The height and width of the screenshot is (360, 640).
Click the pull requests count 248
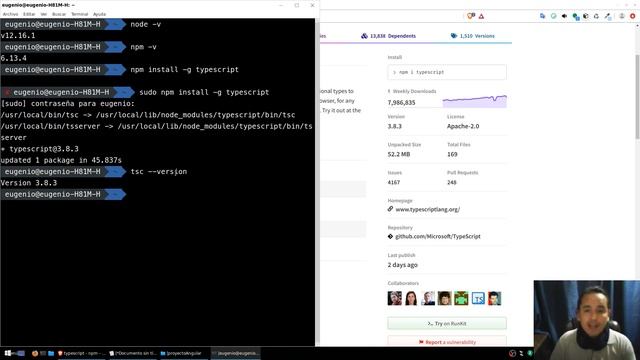pyautogui.click(x=451, y=182)
